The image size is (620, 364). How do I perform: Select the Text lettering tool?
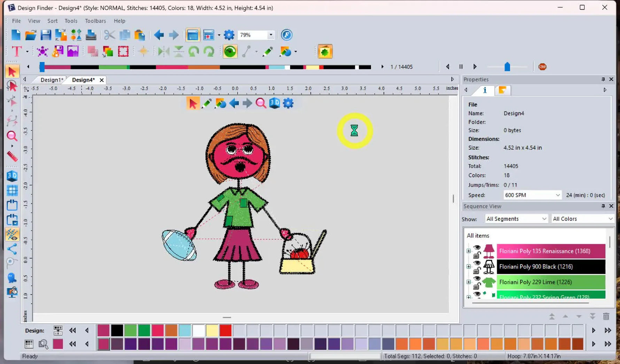click(16, 52)
